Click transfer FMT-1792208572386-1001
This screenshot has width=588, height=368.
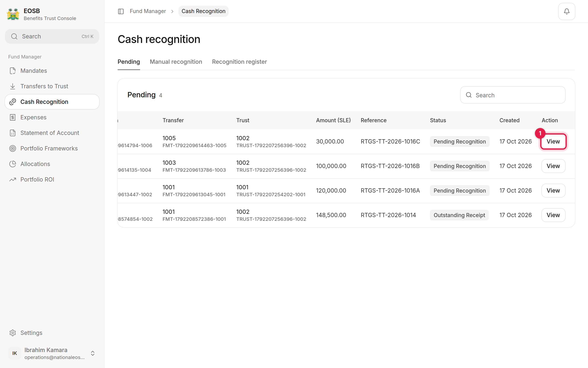point(194,219)
